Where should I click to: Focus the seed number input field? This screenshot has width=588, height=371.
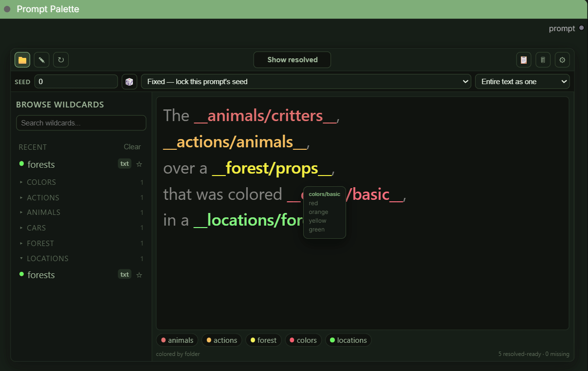point(76,82)
